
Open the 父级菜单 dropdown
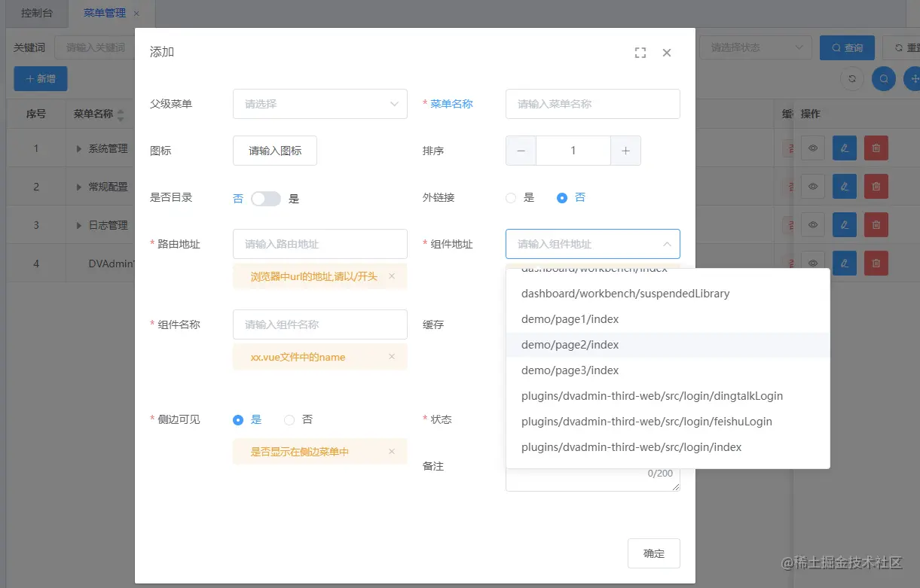click(x=320, y=104)
